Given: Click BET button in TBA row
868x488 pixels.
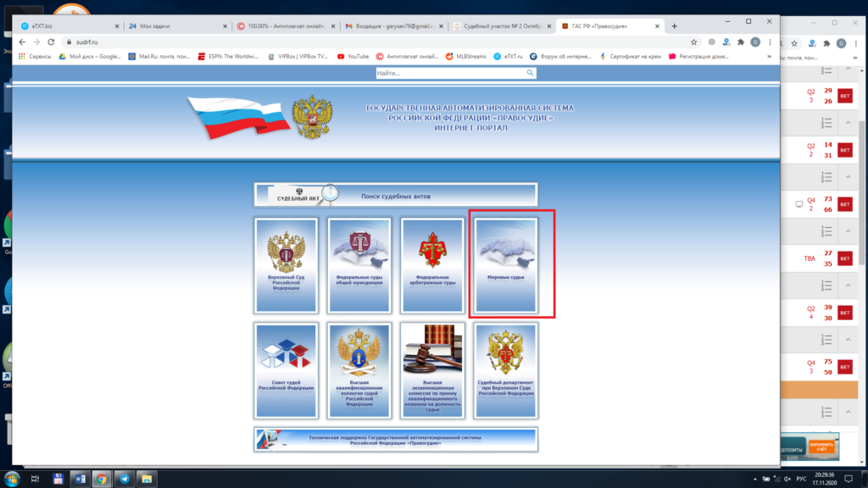Looking at the screenshot, I should (x=845, y=258).
